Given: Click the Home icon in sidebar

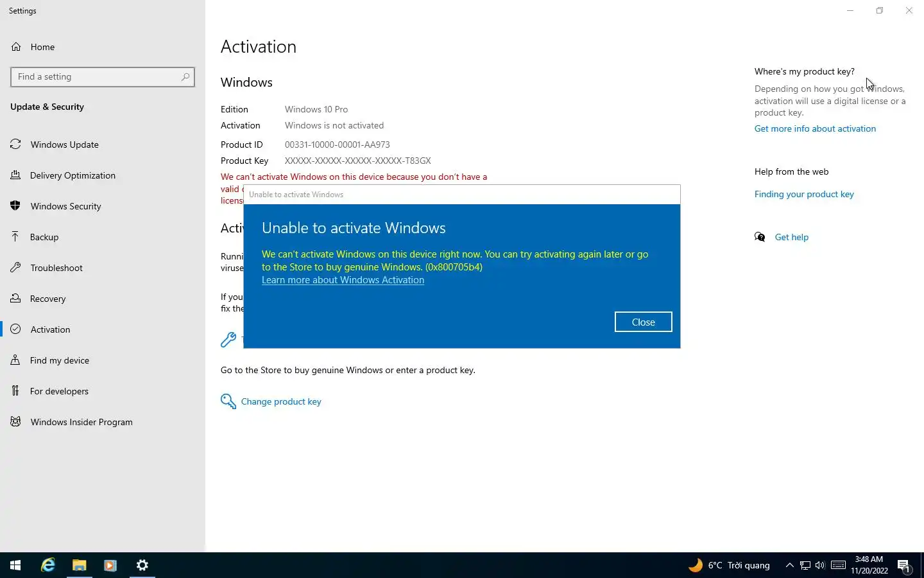Looking at the screenshot, I should (x=16, y=47).
